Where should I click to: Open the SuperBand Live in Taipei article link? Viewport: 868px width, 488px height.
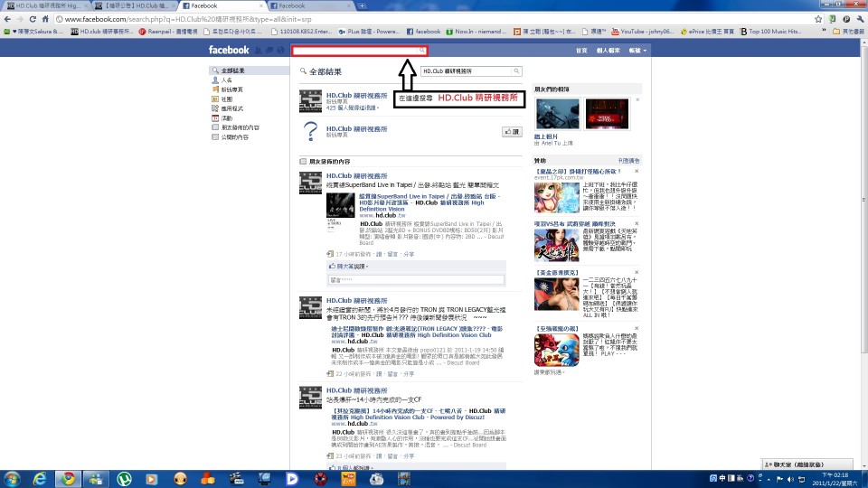(429, 202)
